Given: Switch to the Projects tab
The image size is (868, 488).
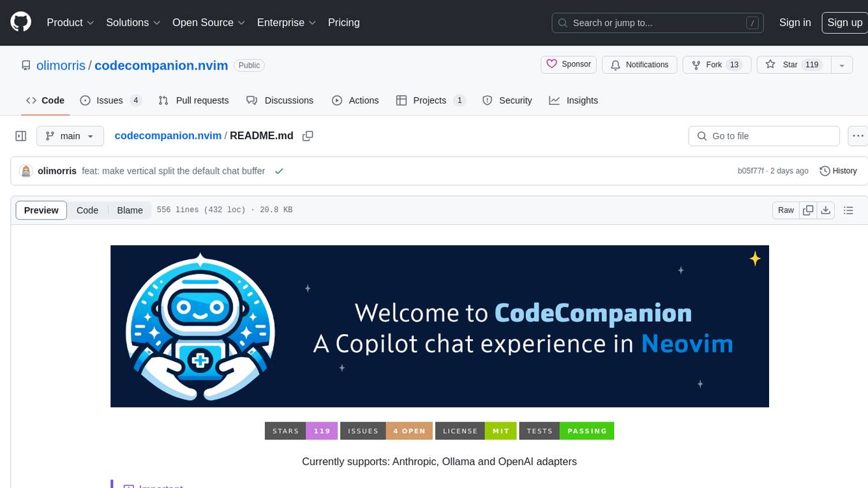Looking at the screenshot, I should click(x=430, y=100).
